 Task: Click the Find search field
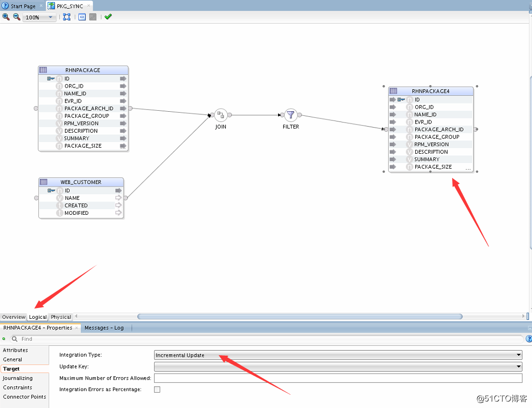(267, 339)
